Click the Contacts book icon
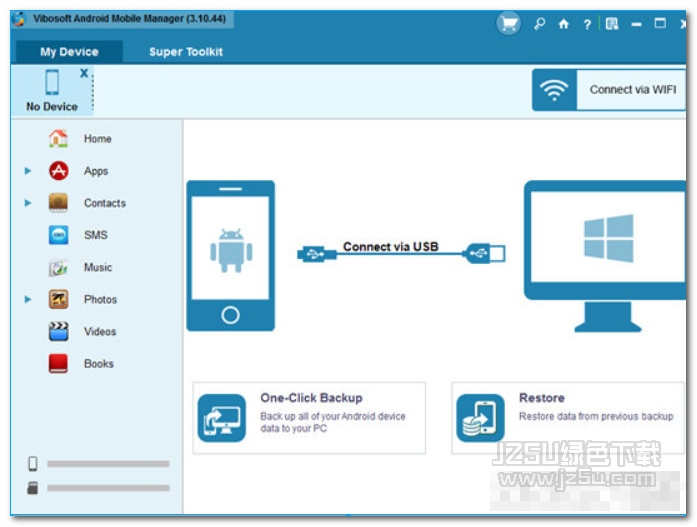Screen dimensions: 697x527 [x=58, y=203]
